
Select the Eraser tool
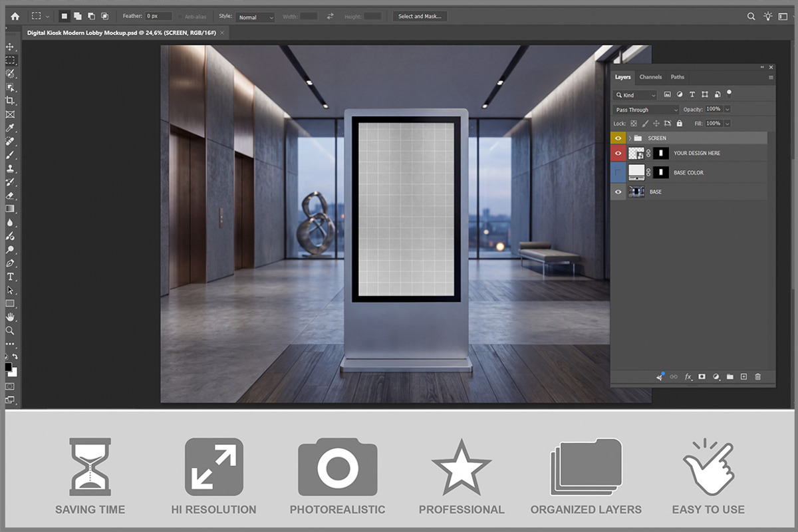coord(10,196)
